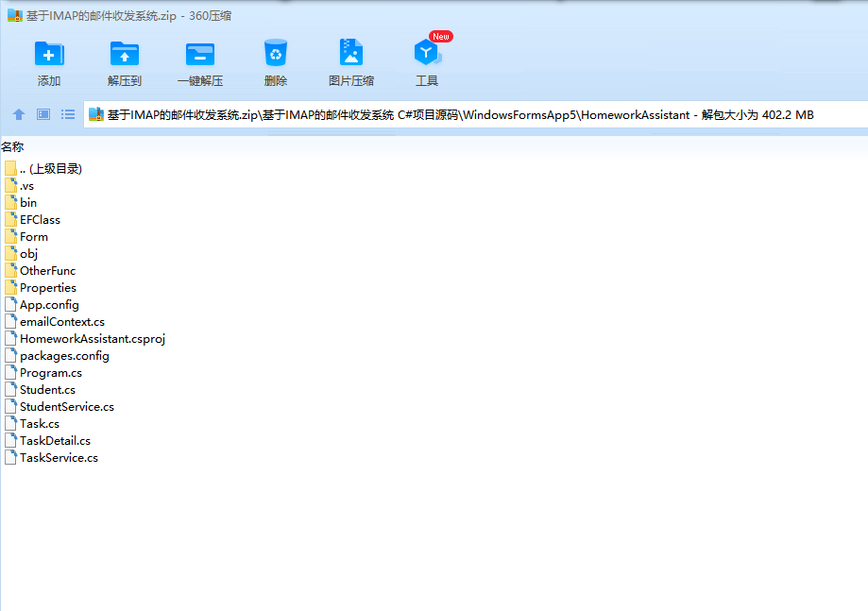Image resolution: width=868 pixels, height=611 pixels.
Task: Select the Program.cs file
Action: click(43, 373)
